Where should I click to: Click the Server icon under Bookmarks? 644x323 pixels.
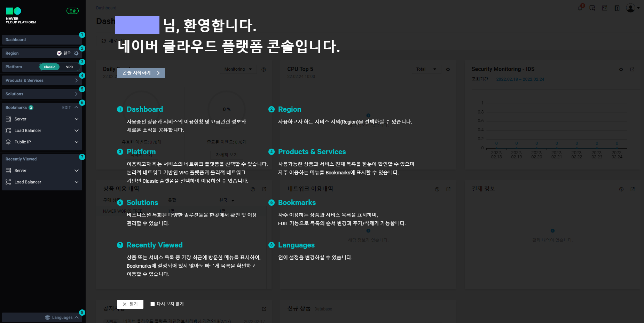click(x=8, y=119)
